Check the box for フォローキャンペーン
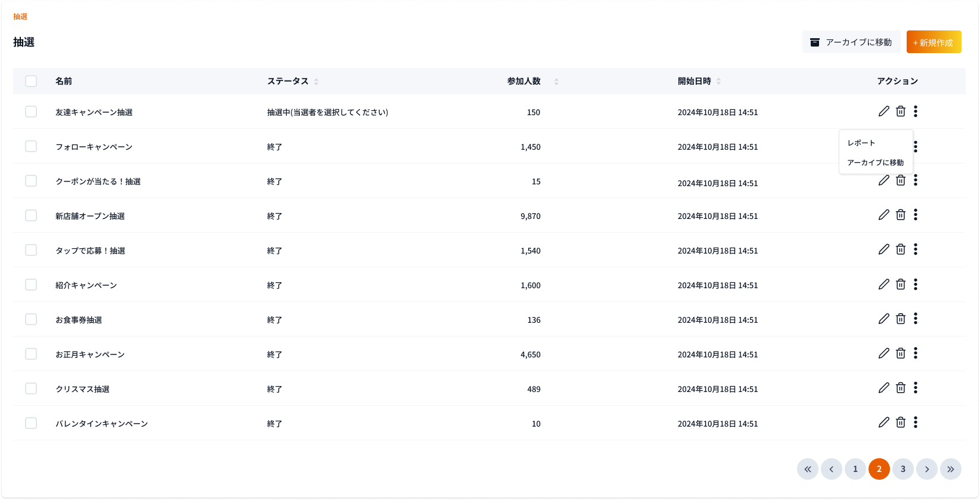 click(31, 146)
